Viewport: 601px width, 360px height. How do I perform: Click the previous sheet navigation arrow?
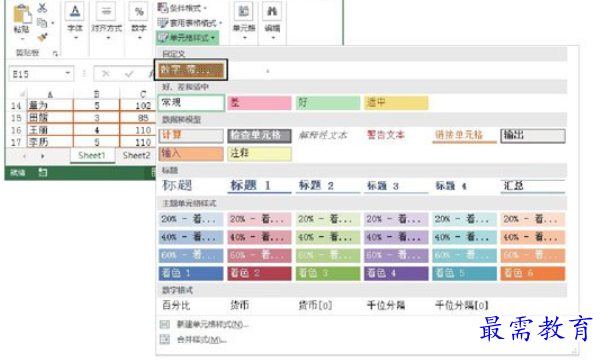25,156
